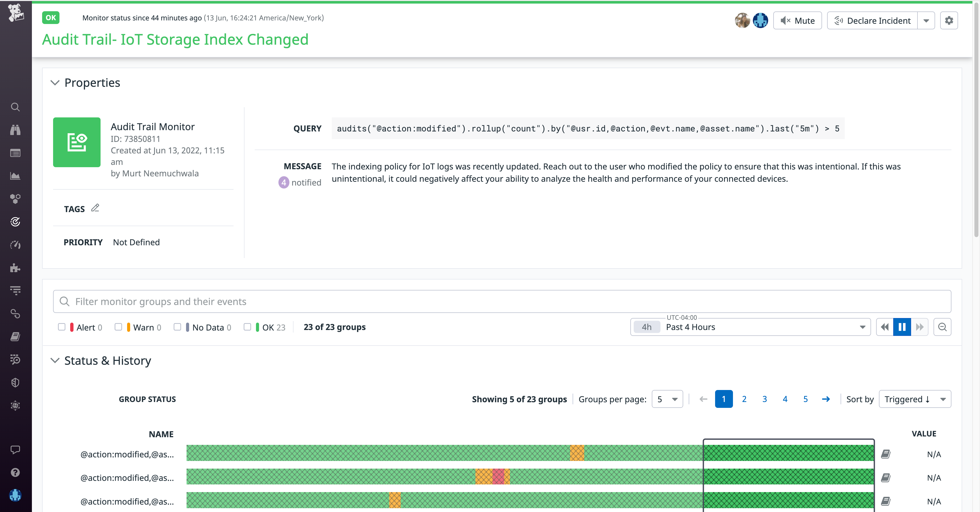Edit tags using the pencil icon
980x512 pixels.
95,208
